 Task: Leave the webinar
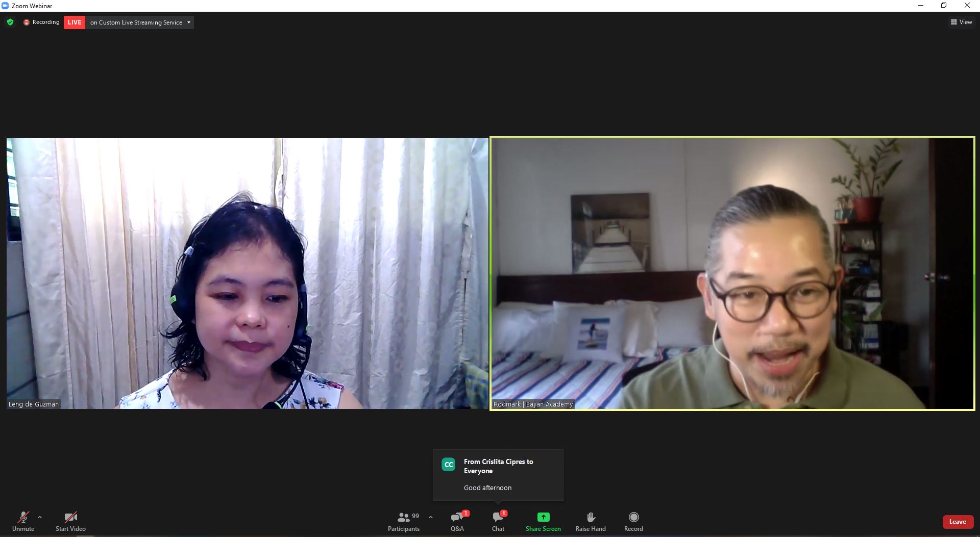[958, 522]
